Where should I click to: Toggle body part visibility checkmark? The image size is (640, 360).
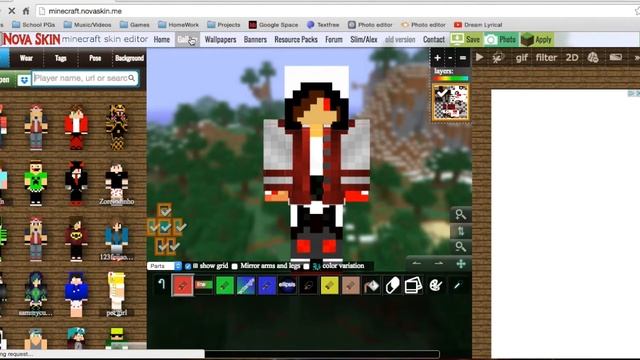click(x=165, y=227)
